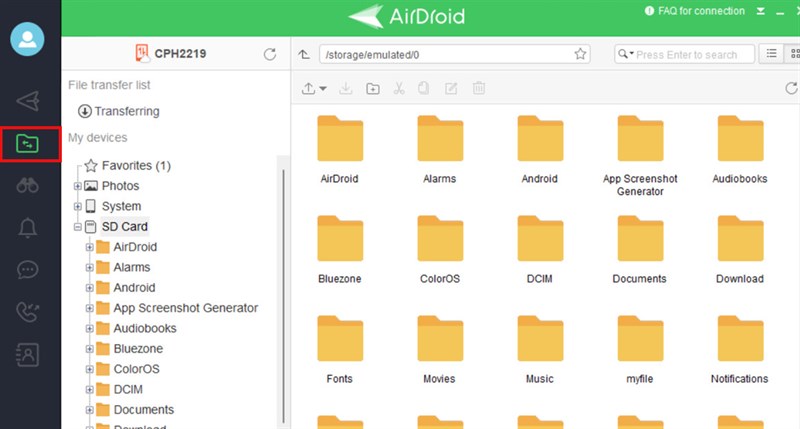This screenshot has height=429, width=800.
Task: Open the messages chat bubble icon
Action: coord(29,270)
